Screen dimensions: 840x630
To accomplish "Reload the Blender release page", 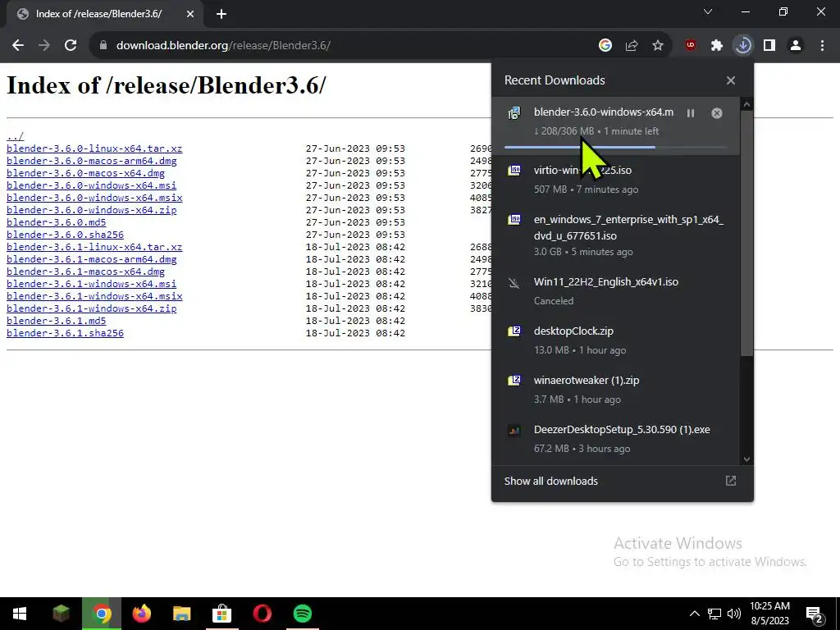I will [x=71, y=46].
